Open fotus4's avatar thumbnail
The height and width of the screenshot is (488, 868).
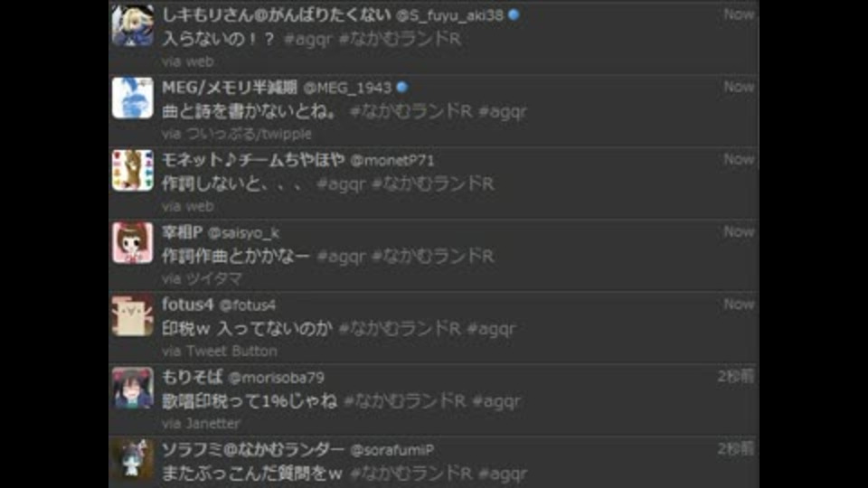(x=133, y=315)
